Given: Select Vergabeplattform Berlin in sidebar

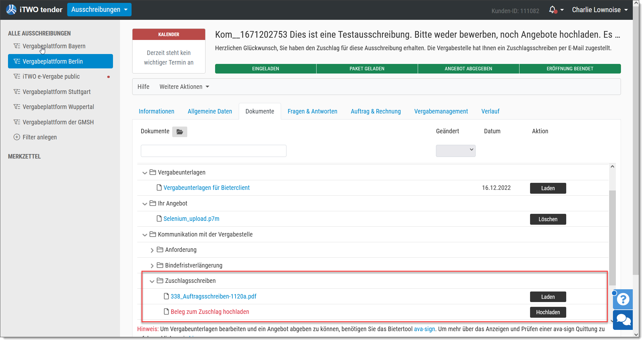Looking at the screenshot, I should (x=60, y=61).
